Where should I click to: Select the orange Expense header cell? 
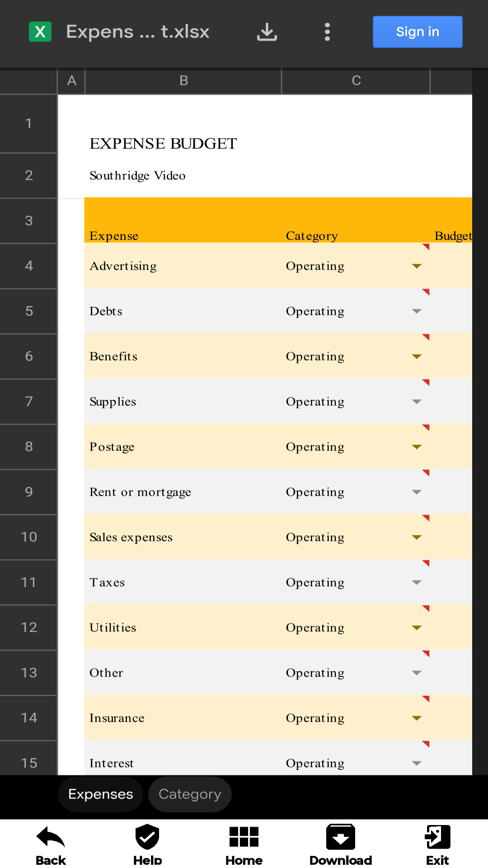click(114, 236)
